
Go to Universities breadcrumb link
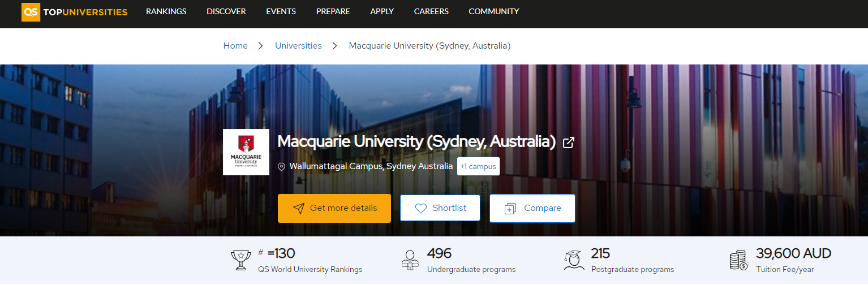click(298, 46)
